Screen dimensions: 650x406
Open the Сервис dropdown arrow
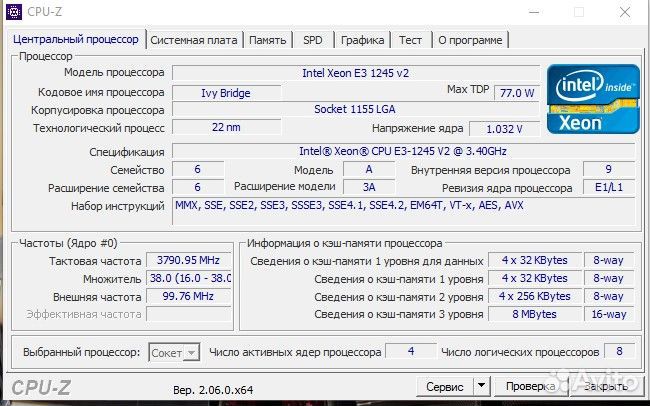[x=481, y=386]
